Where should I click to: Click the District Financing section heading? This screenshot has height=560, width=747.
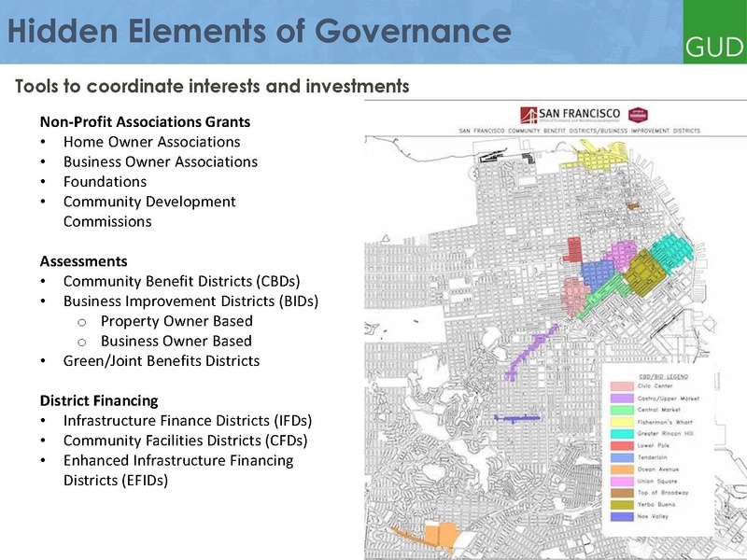[x=98, y=399]
